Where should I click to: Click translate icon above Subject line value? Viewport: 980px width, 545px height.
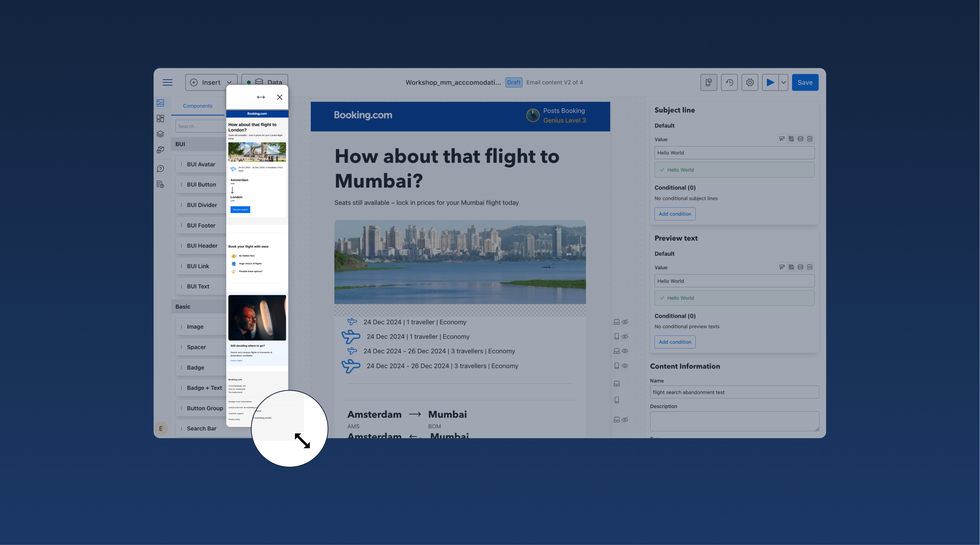(791, 139)
